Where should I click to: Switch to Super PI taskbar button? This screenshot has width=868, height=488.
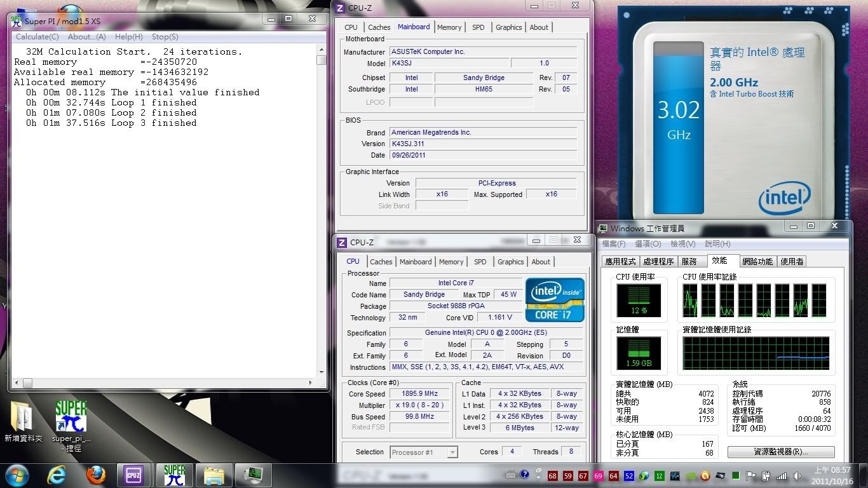173,475
